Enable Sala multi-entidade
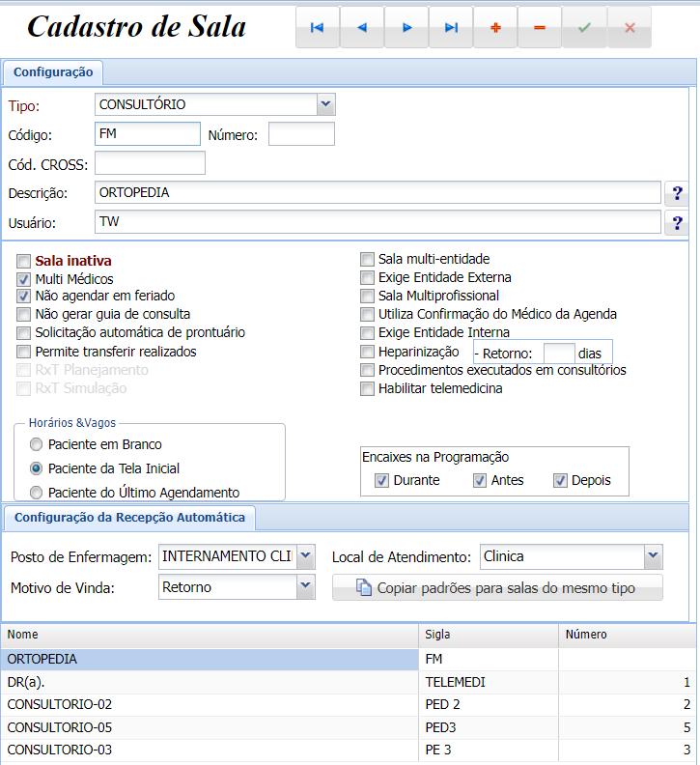The width and height of the screenshot is (700, 765). (367, 259)
